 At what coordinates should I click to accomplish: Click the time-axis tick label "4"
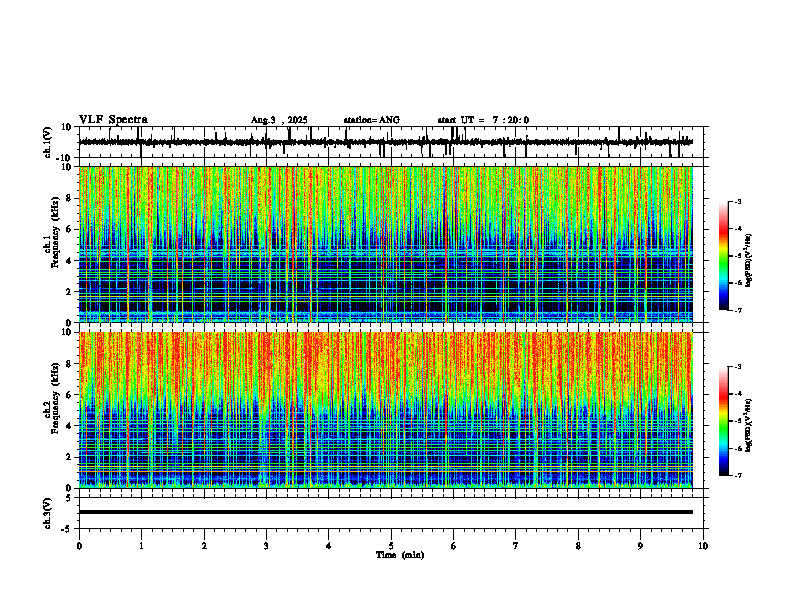click(x=329, y=546)
